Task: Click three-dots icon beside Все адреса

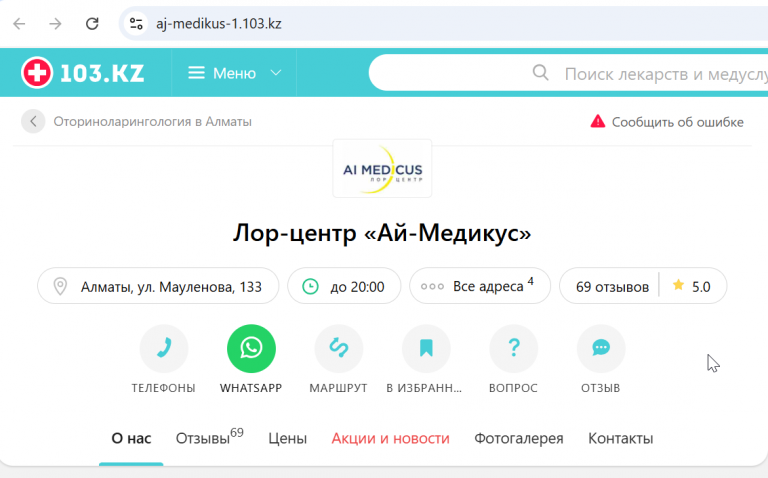Action: pyautogui.click(x=432, y=287)
